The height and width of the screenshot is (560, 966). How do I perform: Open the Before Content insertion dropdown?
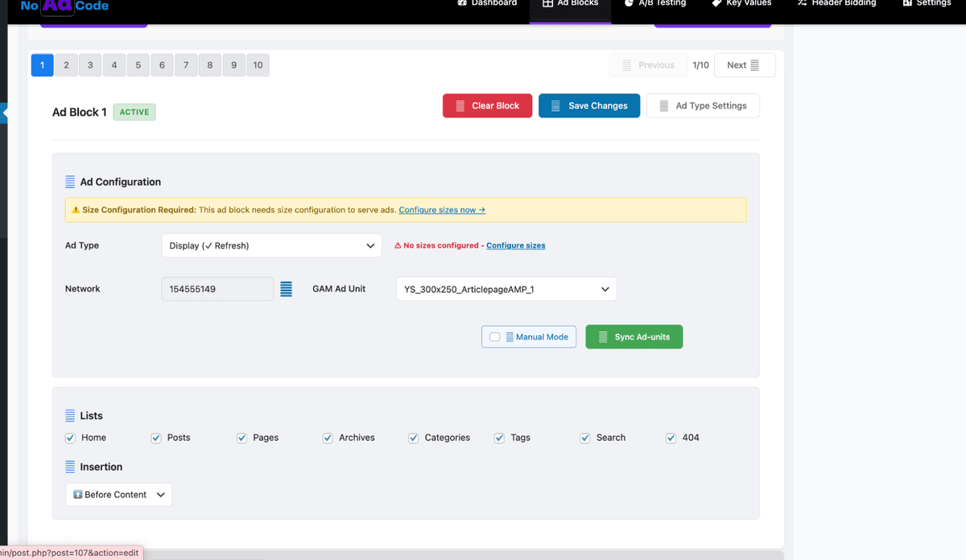tap(118, 494)
